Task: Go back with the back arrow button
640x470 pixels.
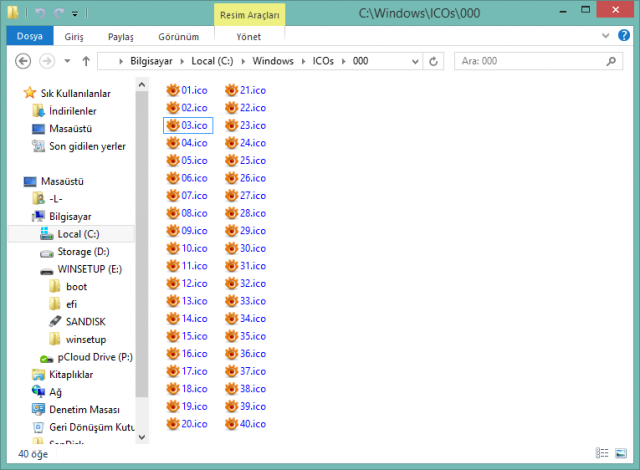Action: [x=23, y=61]
